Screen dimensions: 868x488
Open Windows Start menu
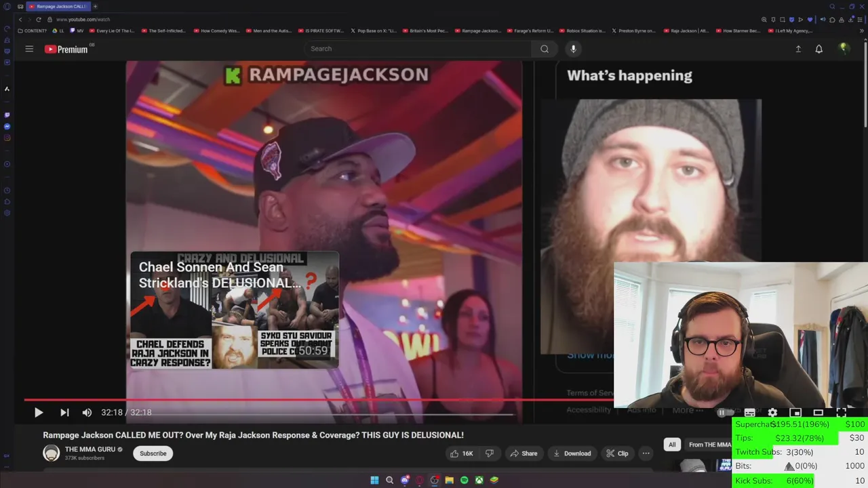coord(374,480)
